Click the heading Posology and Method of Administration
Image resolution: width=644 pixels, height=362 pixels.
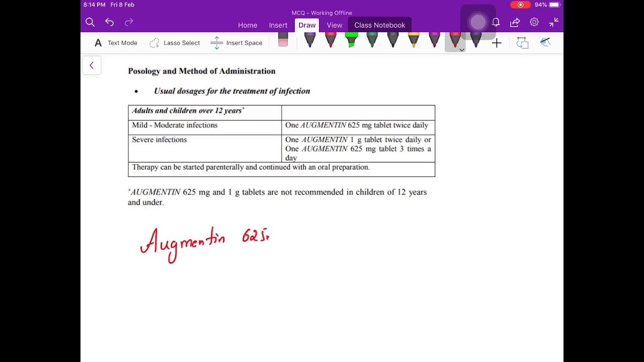tap(202, 71)
